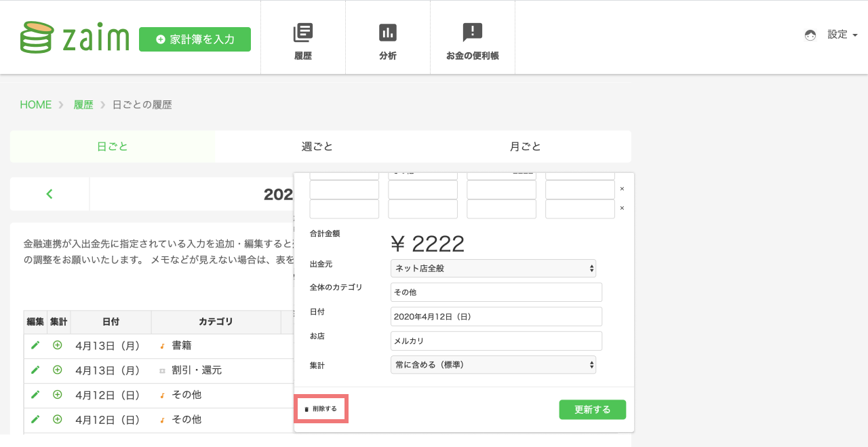Click the 日付 field showing 2020年4月12日
Viewport: 868px width, 447px height.
(496, 317)
